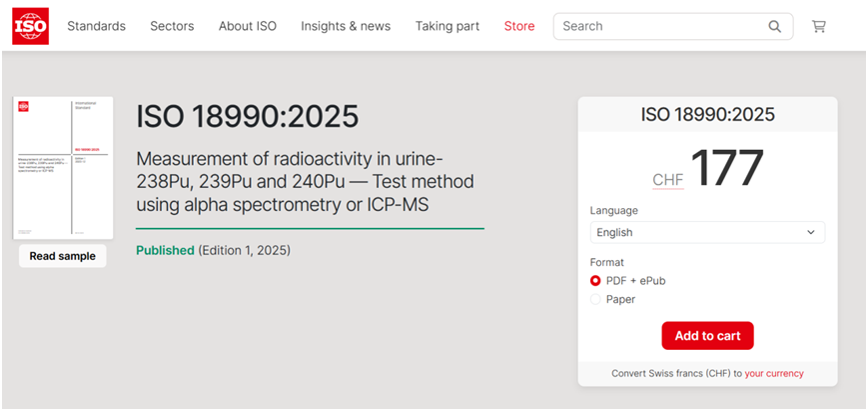The width and height of the screenshot is (868, 411).
Task: Expand the Language dropdown
Action: [706, 233]
